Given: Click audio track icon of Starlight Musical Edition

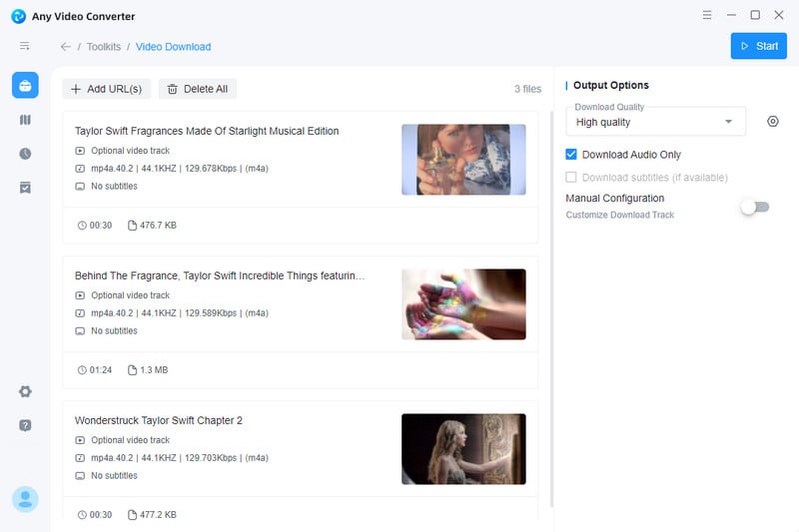Looking at the screenshot, I should coord(80,169).
